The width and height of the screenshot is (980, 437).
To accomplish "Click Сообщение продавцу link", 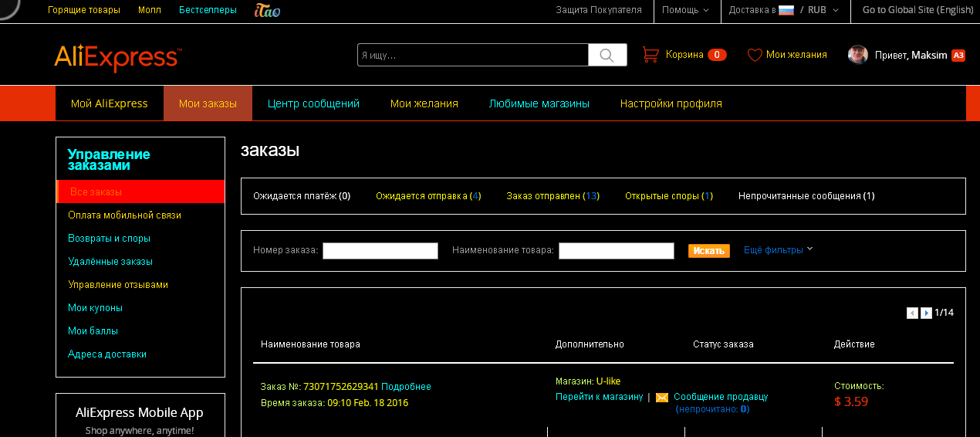I will [x=721, y=397].
